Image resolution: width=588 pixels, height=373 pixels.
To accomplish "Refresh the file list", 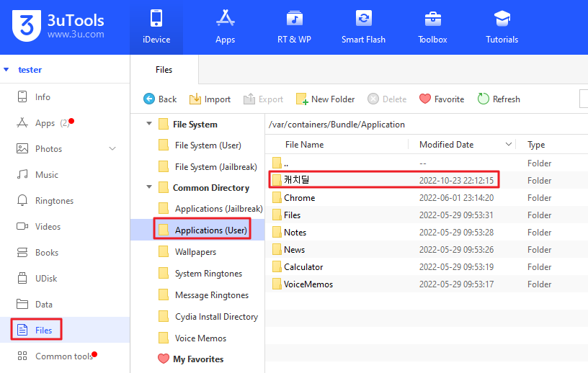I will (499, 99).
